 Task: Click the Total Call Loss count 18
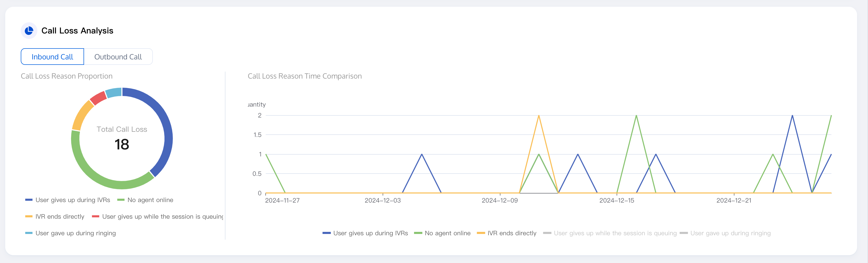pos(122,144)
